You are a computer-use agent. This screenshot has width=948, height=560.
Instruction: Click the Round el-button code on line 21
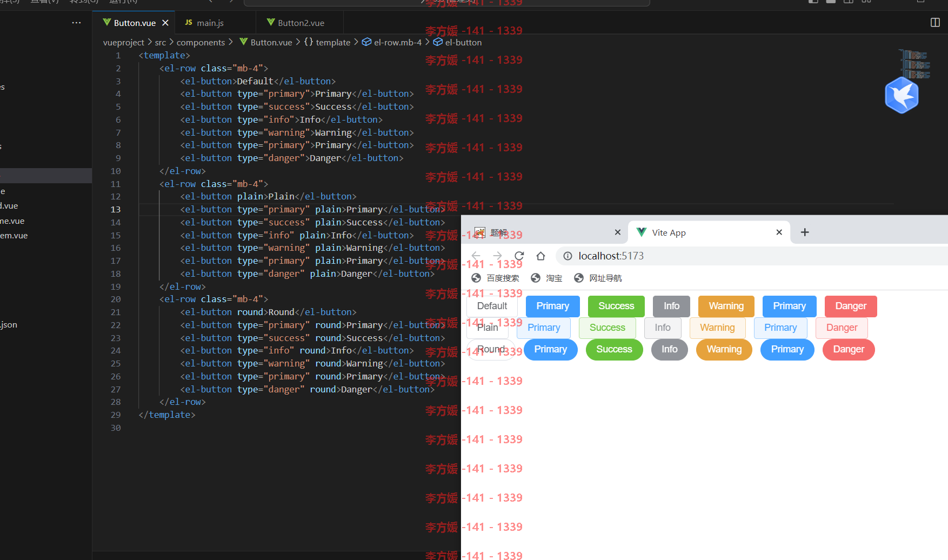(x=268, y=312)
